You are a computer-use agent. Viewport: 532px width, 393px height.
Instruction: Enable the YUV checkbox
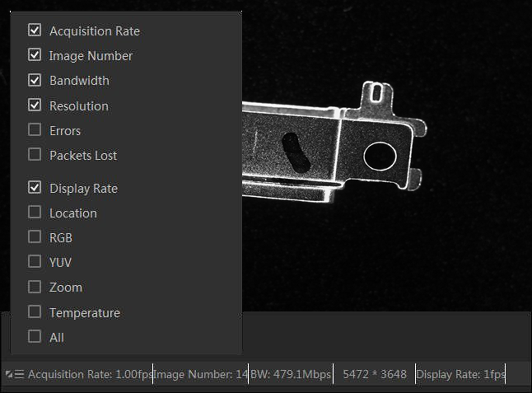pyautogui.click(x=34, y=262)
